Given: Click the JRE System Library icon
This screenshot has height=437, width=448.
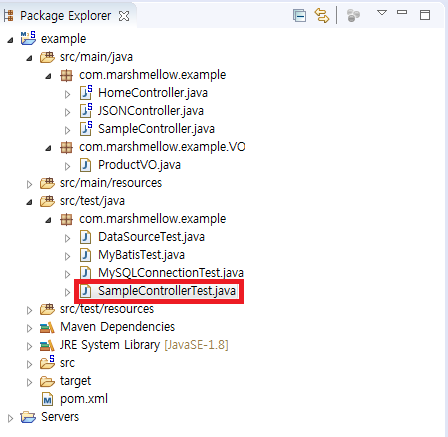Looking at the screenshot, I should [x=47, y=346].
